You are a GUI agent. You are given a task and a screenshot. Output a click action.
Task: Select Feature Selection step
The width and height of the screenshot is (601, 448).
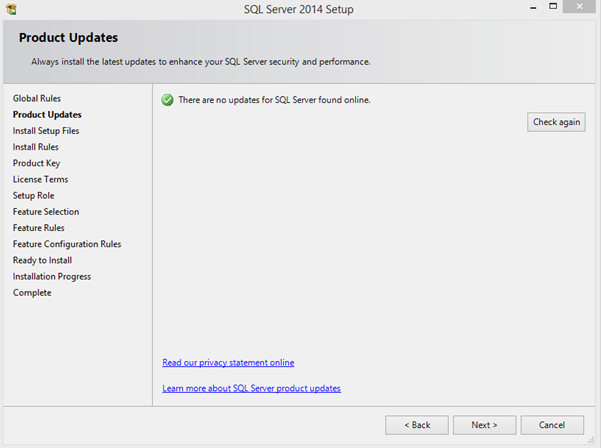pyautogui.click(x=46, y=212)
